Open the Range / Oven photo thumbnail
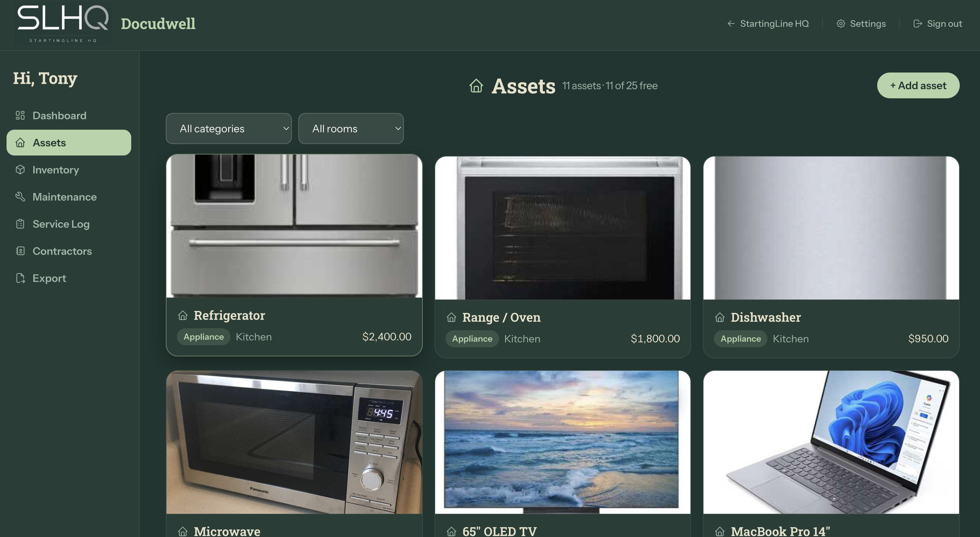The width and height of the screenshot is (980, 537). pyautogui.click(x=563, y=228)
